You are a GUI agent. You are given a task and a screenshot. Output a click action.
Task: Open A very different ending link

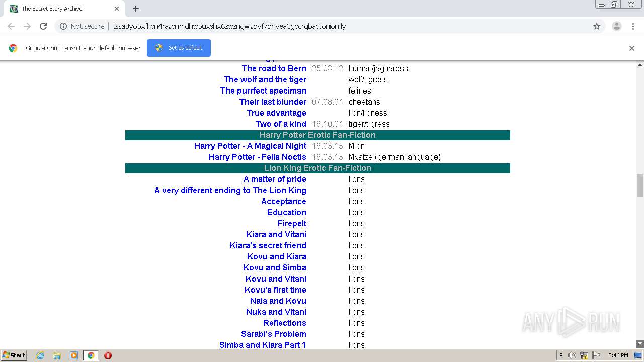230,190
